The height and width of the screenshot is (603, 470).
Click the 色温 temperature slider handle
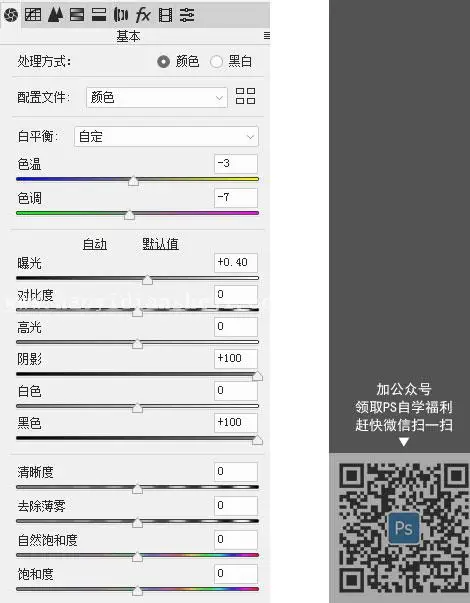[133, 180]
